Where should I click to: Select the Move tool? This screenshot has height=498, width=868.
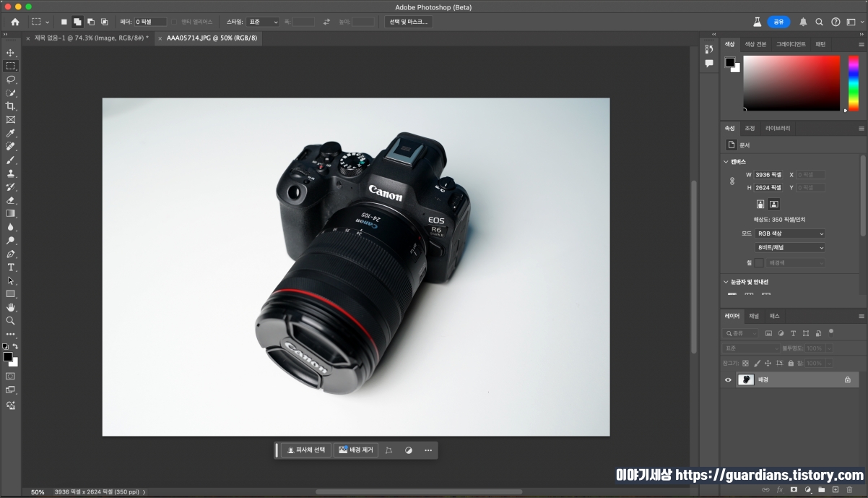pyautogui.click(x=11, y=53)
